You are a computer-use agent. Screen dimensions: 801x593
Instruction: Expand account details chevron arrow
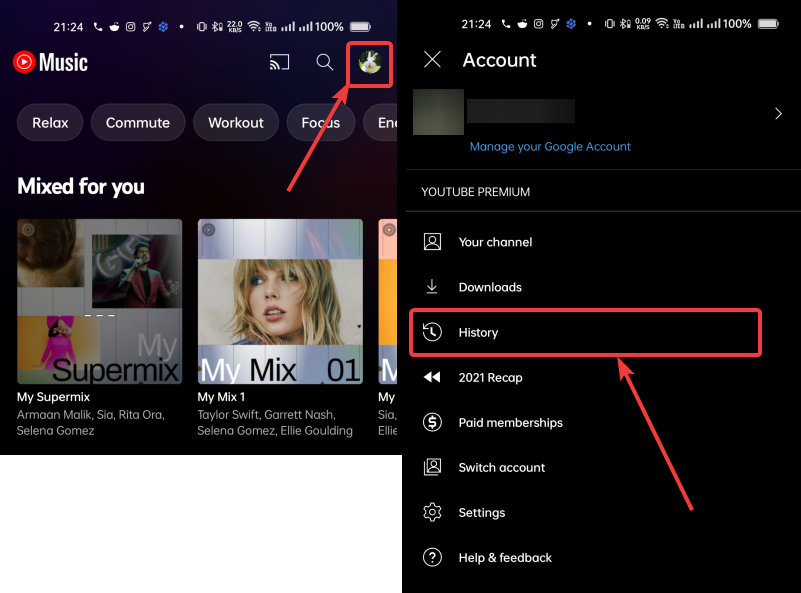pos(778,113)
